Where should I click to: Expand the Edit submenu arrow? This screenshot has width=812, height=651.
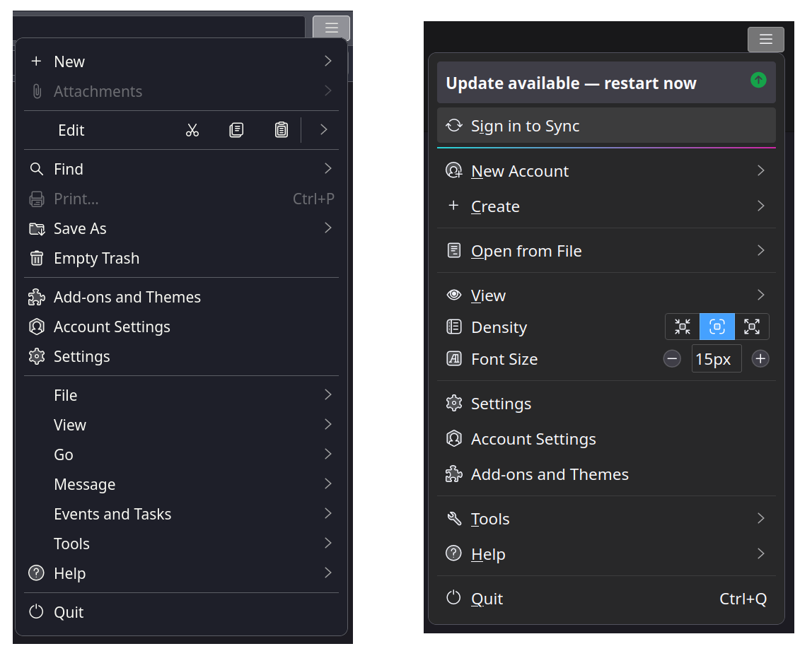point(323,130)
